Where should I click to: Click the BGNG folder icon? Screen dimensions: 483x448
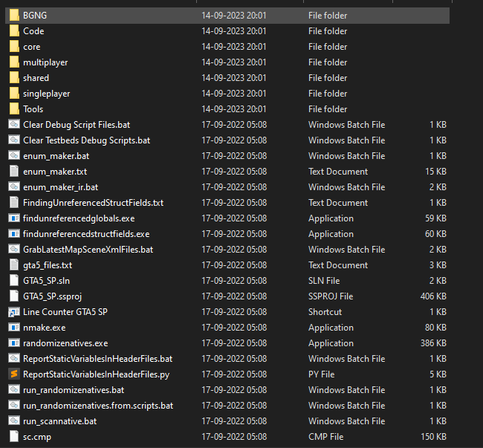coord(14,15)
